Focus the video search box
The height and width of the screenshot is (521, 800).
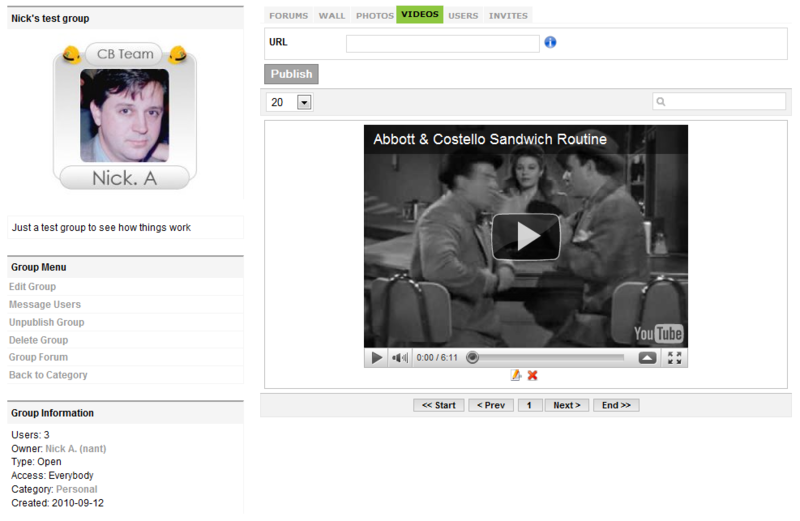point(719,102)
